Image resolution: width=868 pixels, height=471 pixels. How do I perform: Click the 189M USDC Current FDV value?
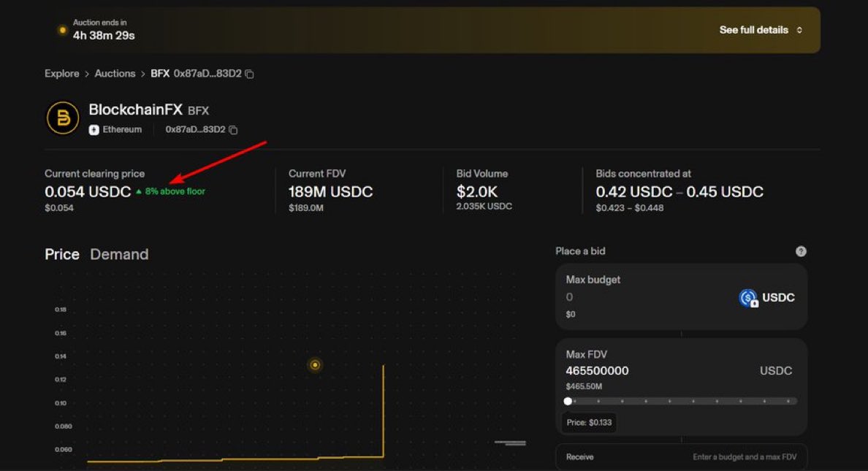click(330, 192)
